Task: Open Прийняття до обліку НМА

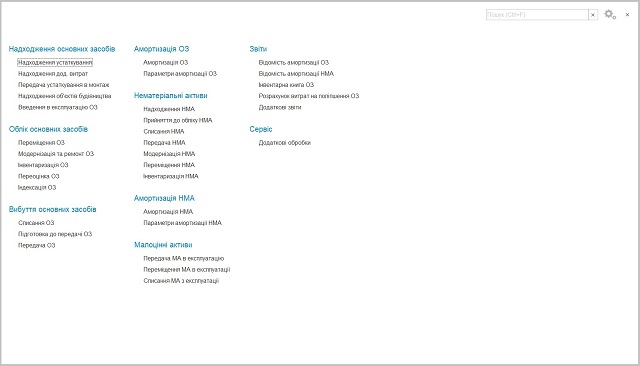Action: [x=178, y=120]
